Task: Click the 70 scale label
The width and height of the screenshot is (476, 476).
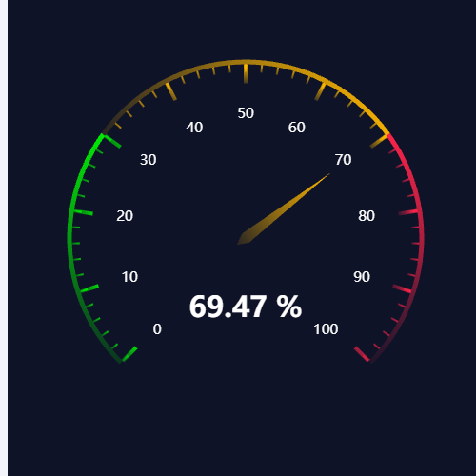Action: (x=343, y=160)
